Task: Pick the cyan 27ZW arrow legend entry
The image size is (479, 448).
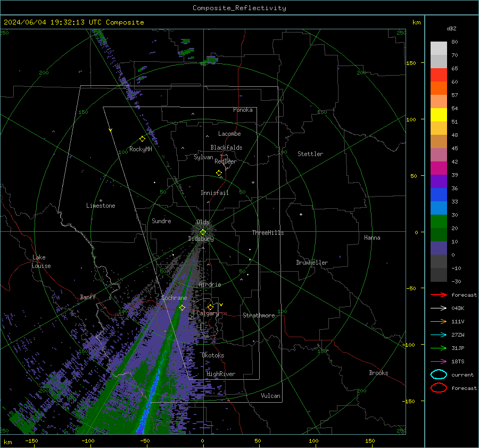Action: (x=439, y=335)
